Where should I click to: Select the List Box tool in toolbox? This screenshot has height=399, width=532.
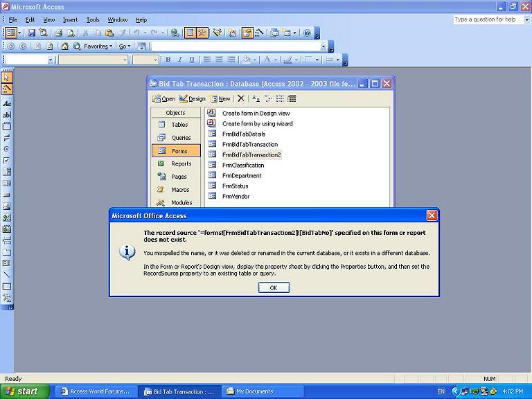[x=7, y=183]
